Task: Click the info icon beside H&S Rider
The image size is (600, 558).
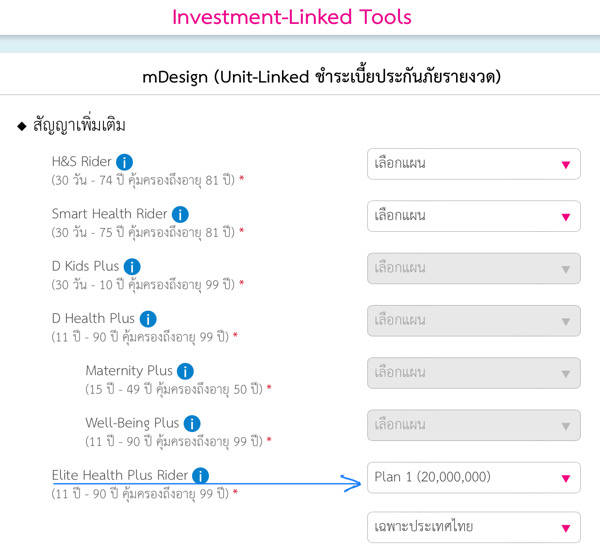Action: pos(125,161)
